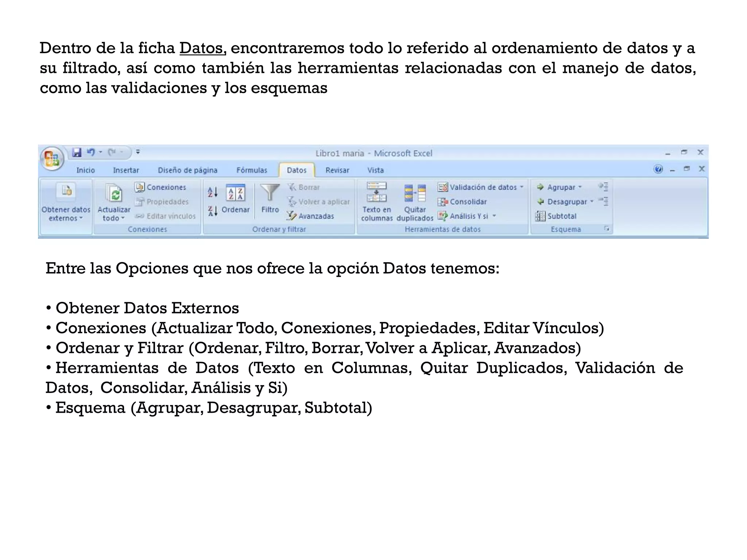Expand the Agrupar dropdown arrow
This screenshot has height=560, width=747.
580,187
